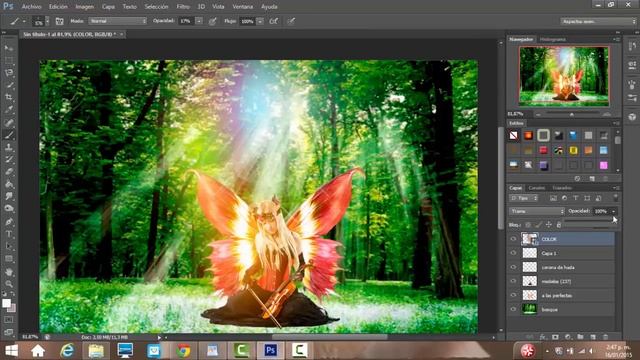Hide the Capa 1 layer
Viewport: 640px width, 360px height.
click(513, 253)
